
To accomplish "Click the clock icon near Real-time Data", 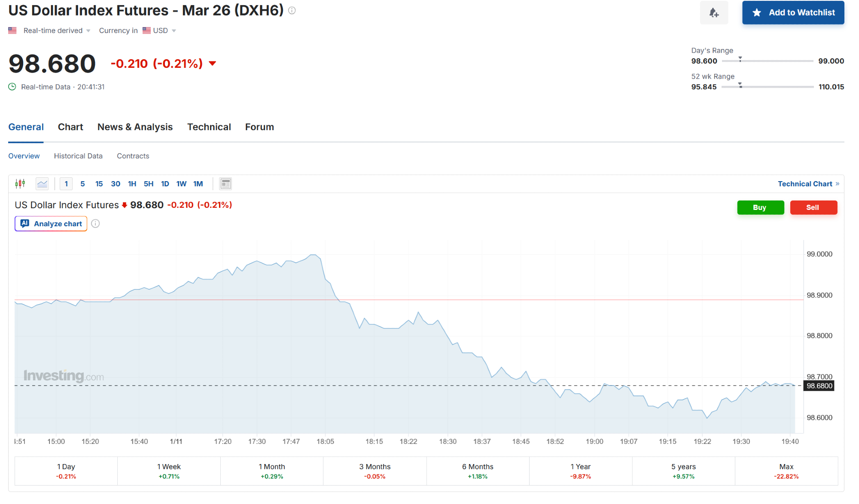I will [x=12, y=87].
